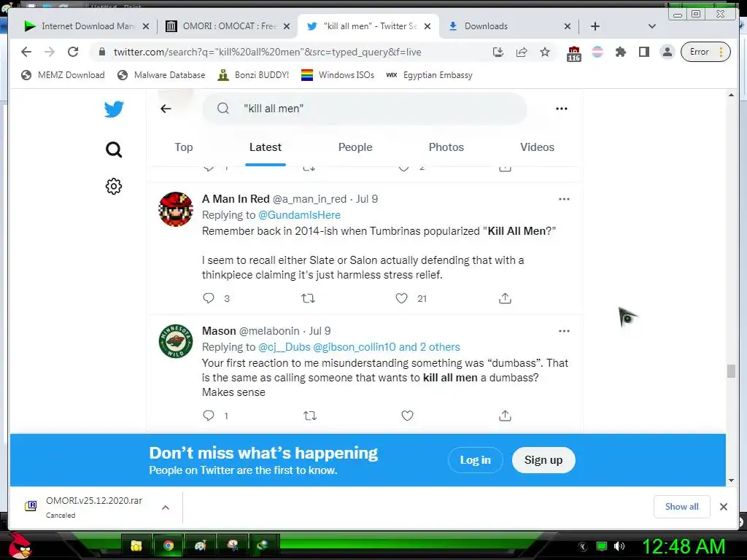Open Chrome extensions puzzle icon
The height and width of the screenshot is (560, 747).
[x=620, y=52]
